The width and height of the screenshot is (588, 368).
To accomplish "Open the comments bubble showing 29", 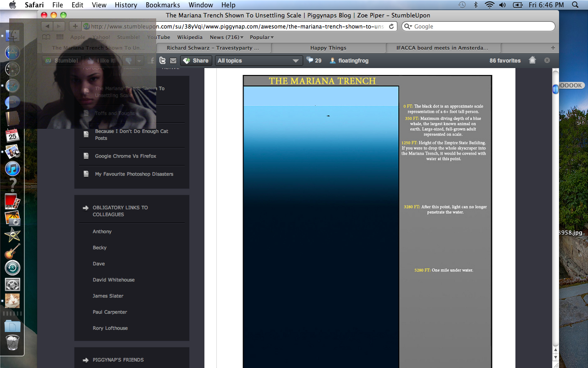I will 314,60.
